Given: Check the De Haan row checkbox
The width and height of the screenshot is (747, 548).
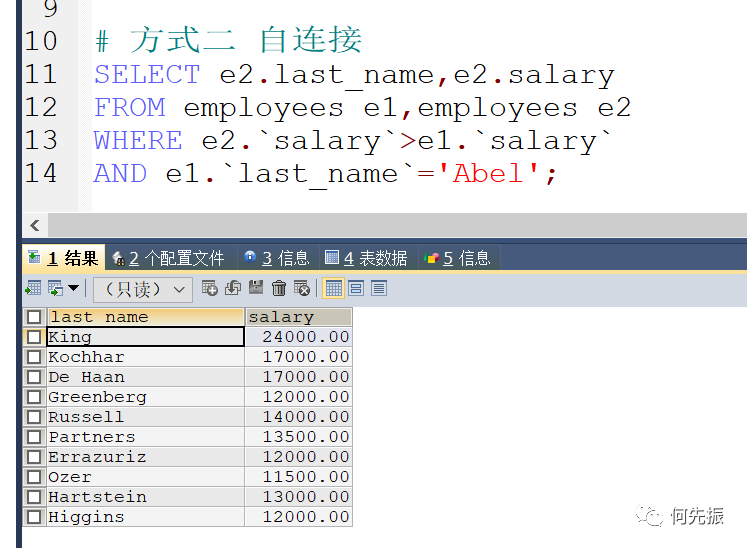Looking at the screenshot, I should point(34,377).
